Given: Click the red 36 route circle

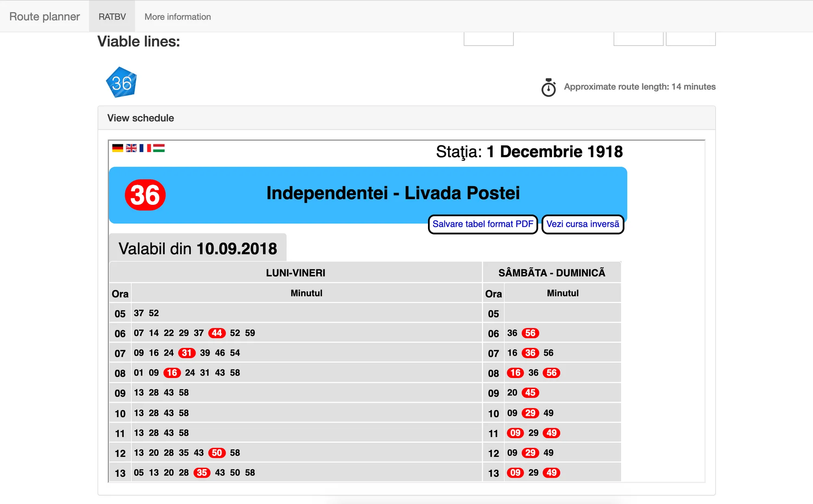Looking at the screenshot, I should pyautogui.click(x=145, y=195).
